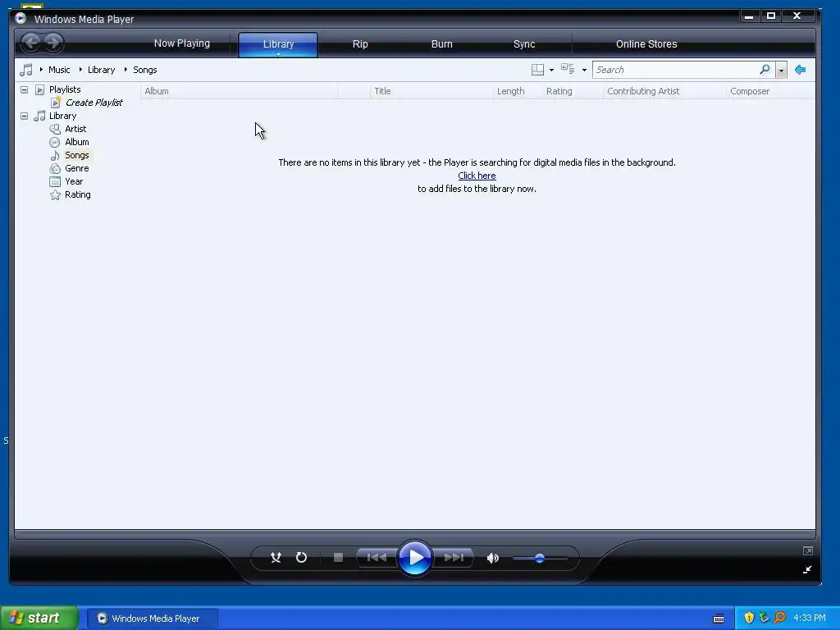Click the Create Playlist icon
This screenshot has height=630, width=840.
[56, 103]
